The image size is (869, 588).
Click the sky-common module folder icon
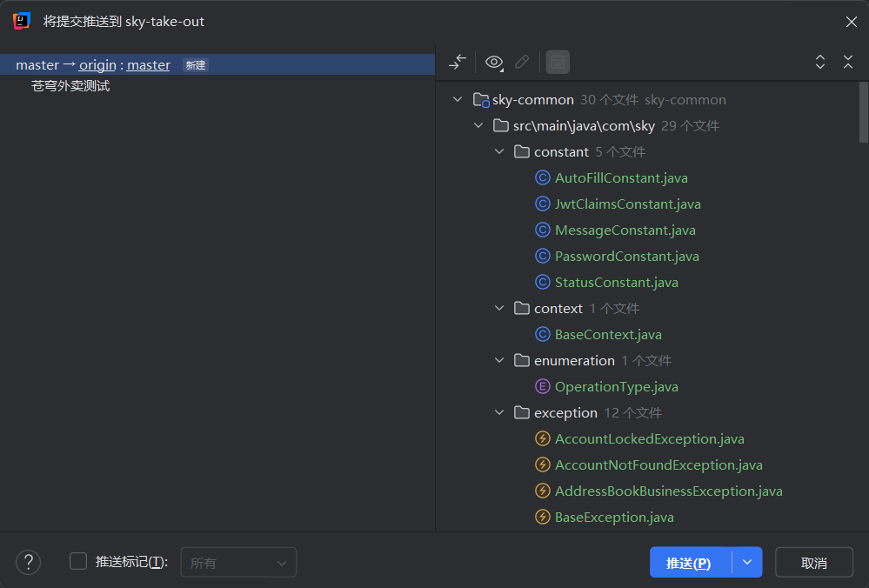[480, 100]
